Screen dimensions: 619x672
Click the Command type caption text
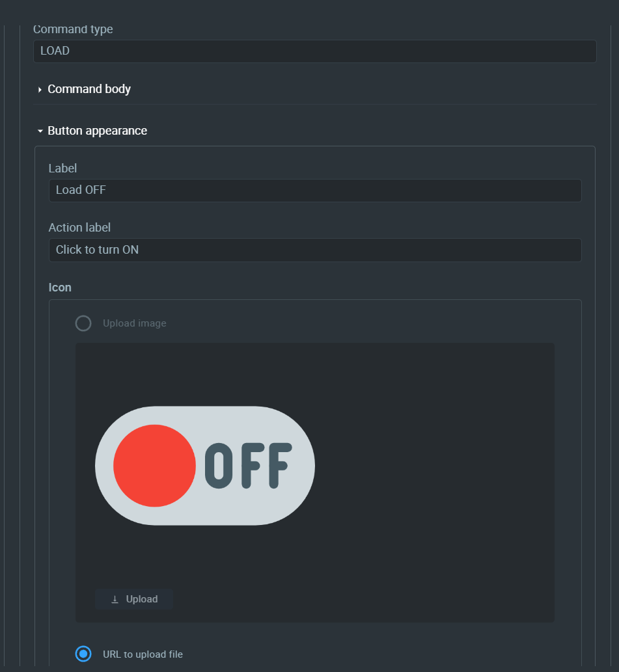tap(73, 29)
